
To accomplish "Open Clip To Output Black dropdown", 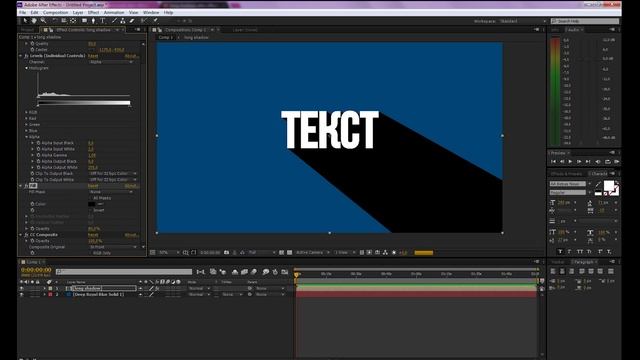I will (x=113, y=173).
